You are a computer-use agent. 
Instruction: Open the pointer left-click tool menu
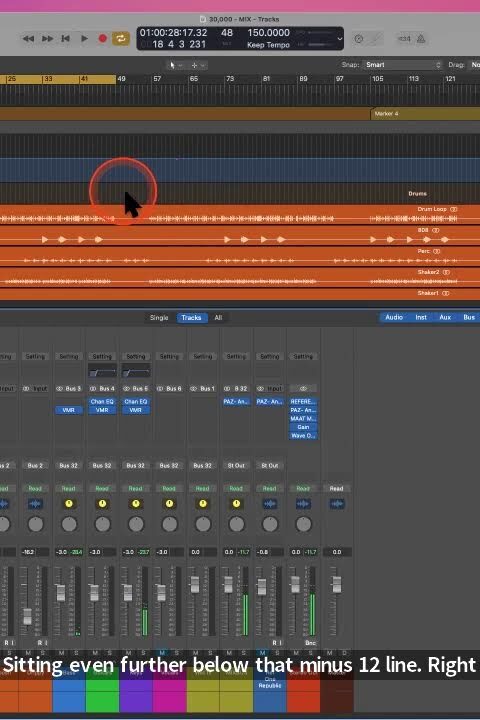tap(175, 65)
